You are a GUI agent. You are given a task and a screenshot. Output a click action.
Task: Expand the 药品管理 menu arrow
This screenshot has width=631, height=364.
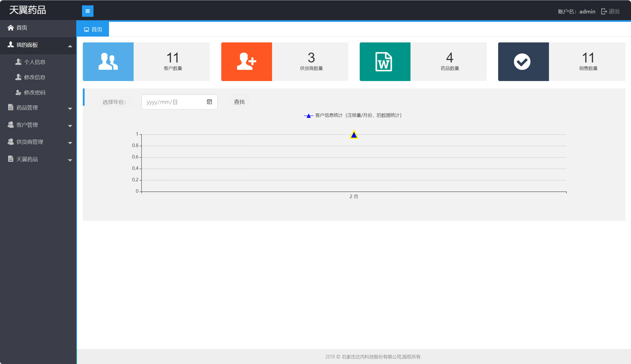(70, 108)
